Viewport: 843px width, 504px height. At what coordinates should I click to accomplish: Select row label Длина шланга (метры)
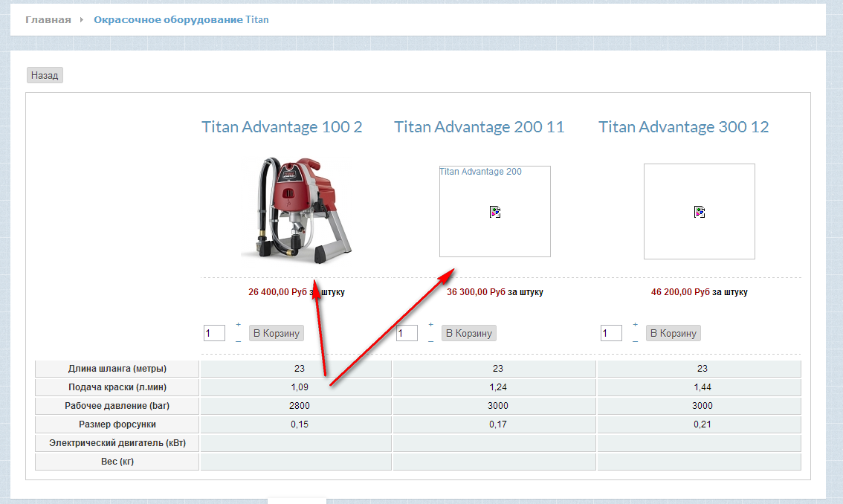(x=117, y=369)
